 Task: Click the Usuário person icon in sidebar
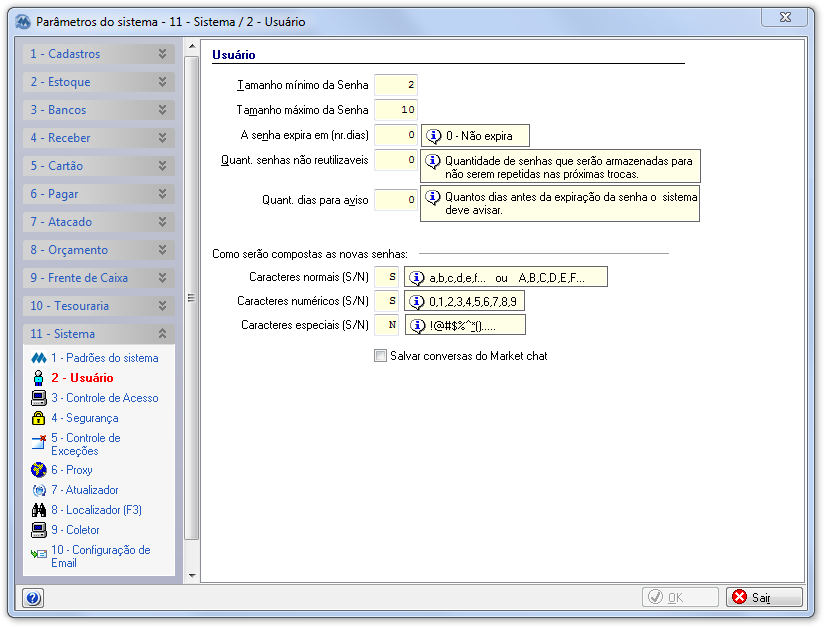(38, 378)
